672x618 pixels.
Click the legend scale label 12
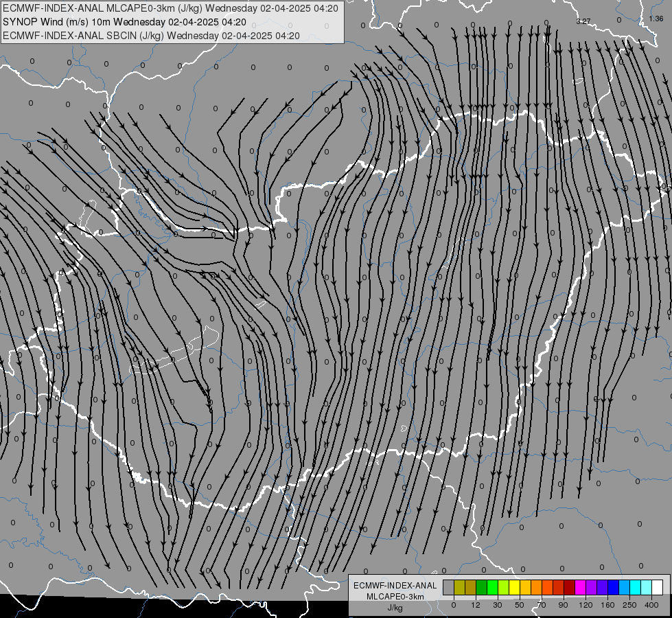coord(476,605)
